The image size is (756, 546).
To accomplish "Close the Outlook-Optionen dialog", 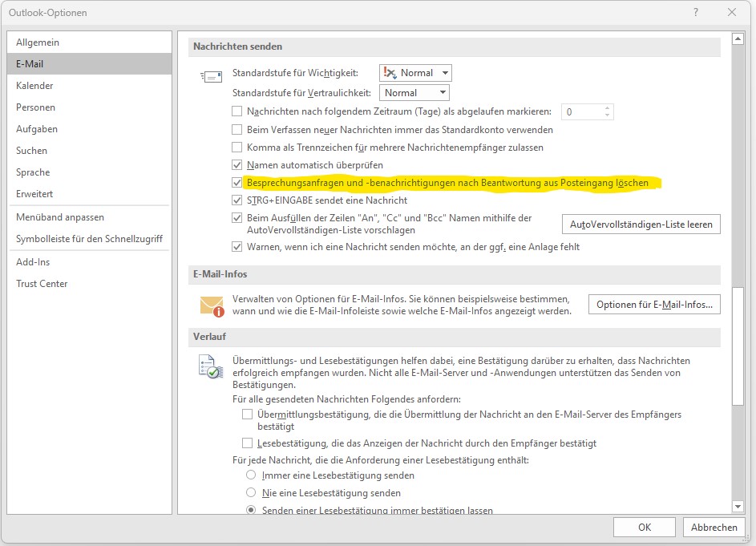I will (x=732, y=13).
